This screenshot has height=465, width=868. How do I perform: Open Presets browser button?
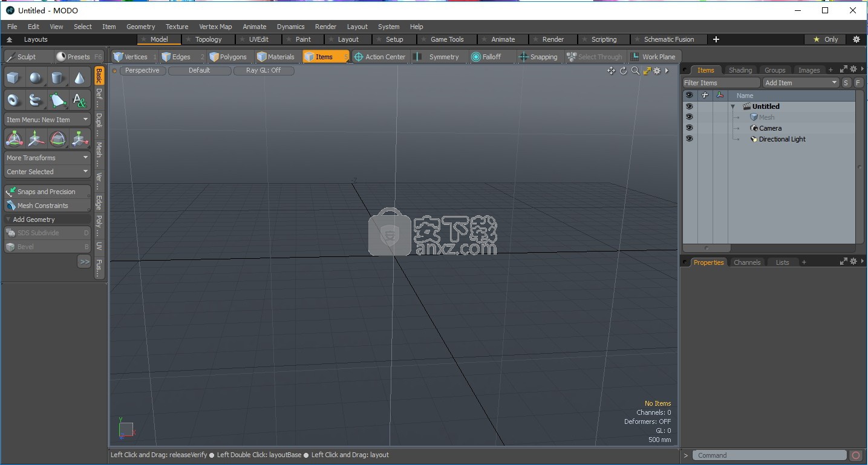(79, 57)
